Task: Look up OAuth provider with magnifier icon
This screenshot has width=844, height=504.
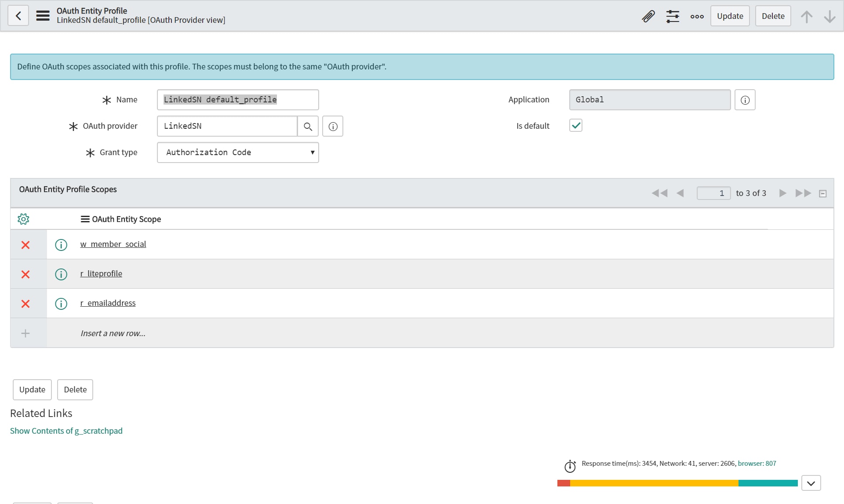Action: click(x=308, y=127)
